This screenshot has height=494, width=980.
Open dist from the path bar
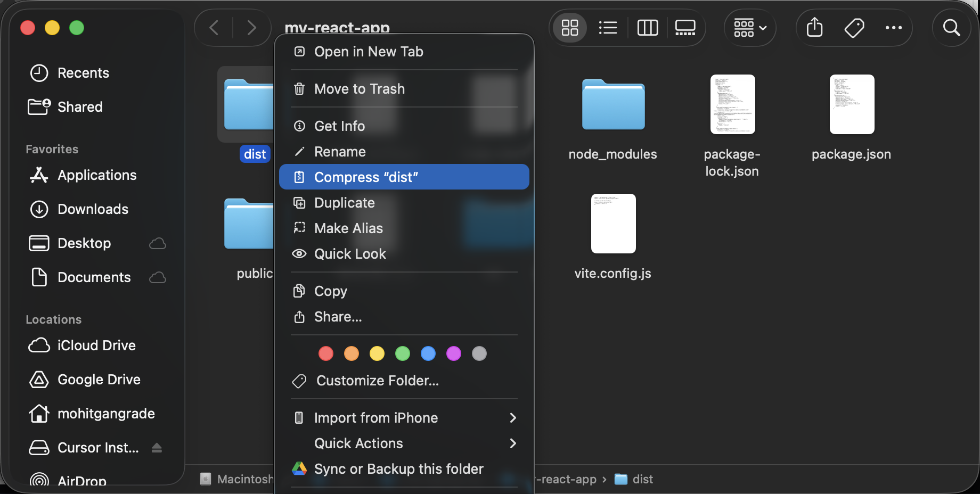point(642,479)
